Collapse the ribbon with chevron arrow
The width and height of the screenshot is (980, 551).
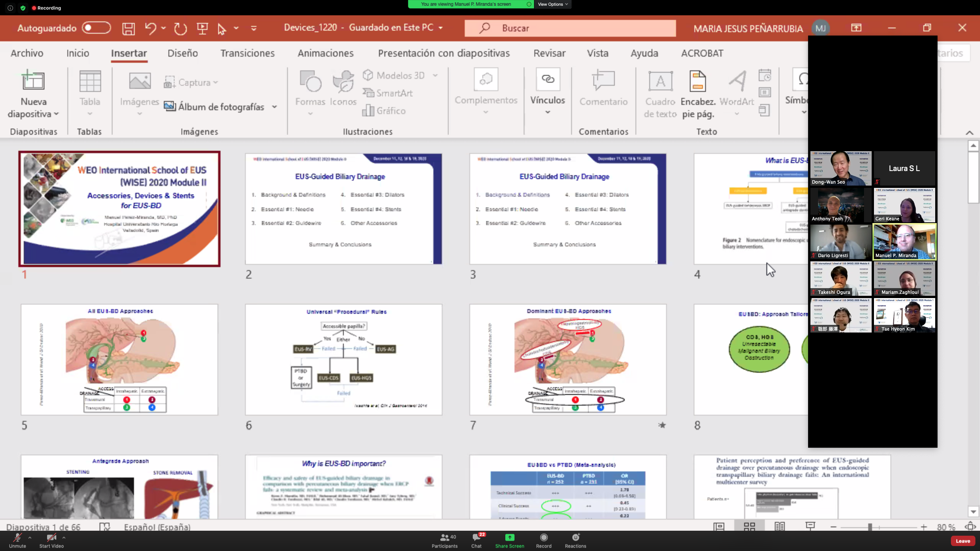969,132
